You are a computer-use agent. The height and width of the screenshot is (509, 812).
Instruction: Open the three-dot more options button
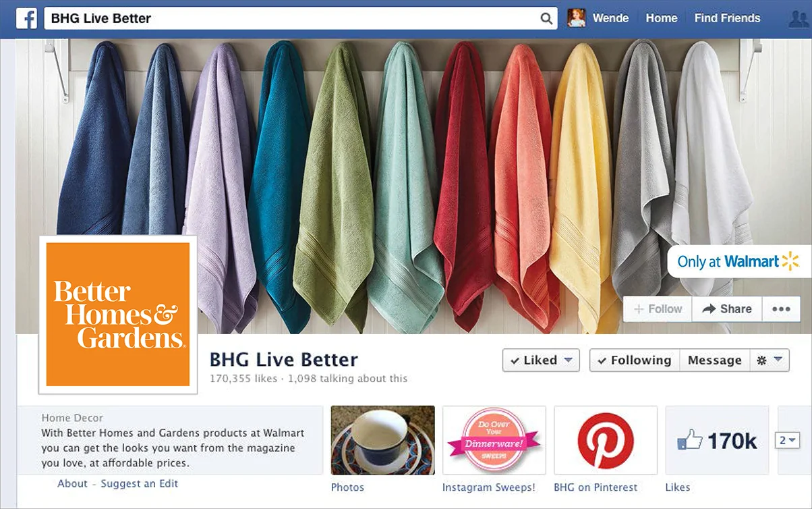(x=781, y=309)
